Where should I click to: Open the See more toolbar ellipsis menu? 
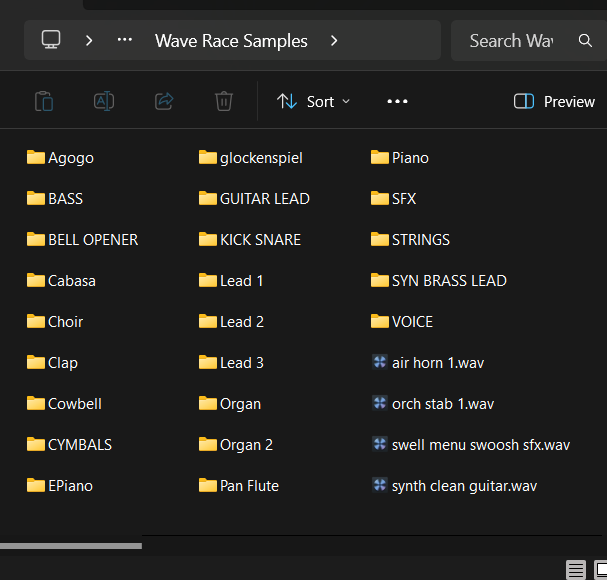pos(397,101)
